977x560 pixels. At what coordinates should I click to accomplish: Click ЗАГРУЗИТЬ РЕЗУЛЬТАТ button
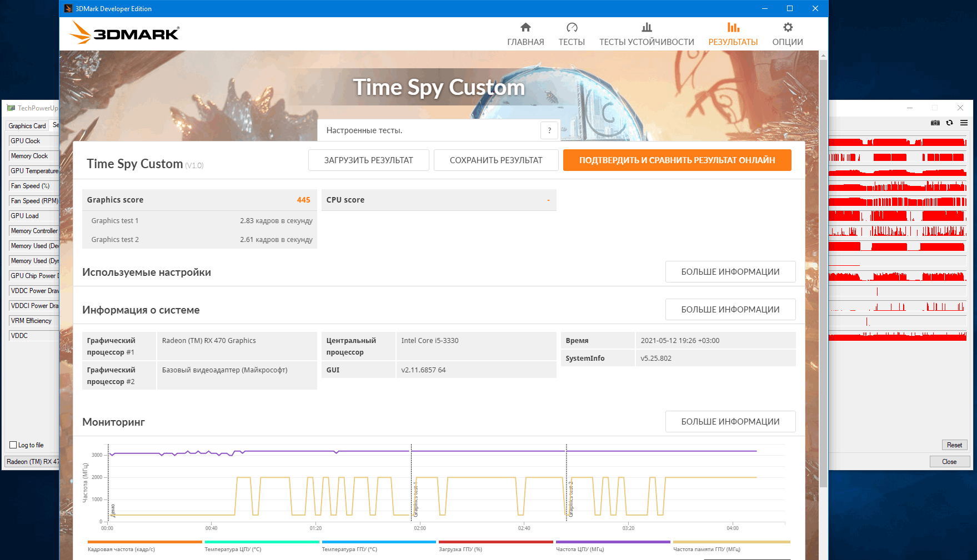click(368, 160)
